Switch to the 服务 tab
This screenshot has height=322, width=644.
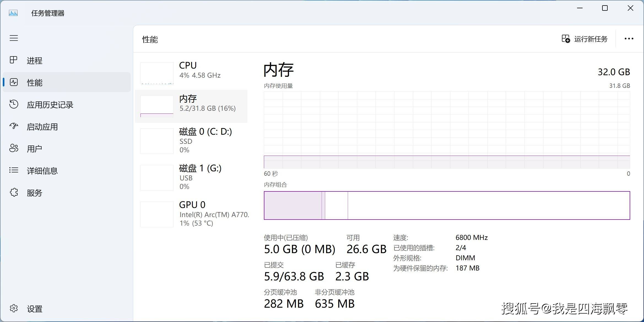click(x=67, y=193)
